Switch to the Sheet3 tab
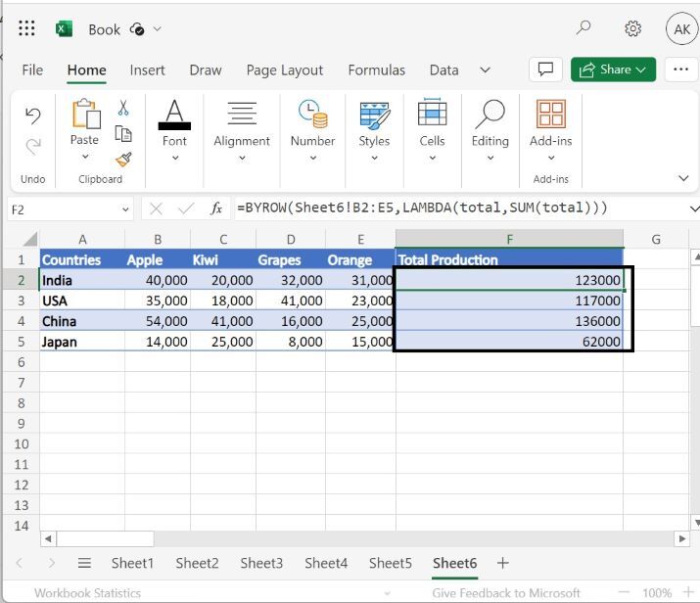The image size is (700, 603). click(x=261, y=563)
